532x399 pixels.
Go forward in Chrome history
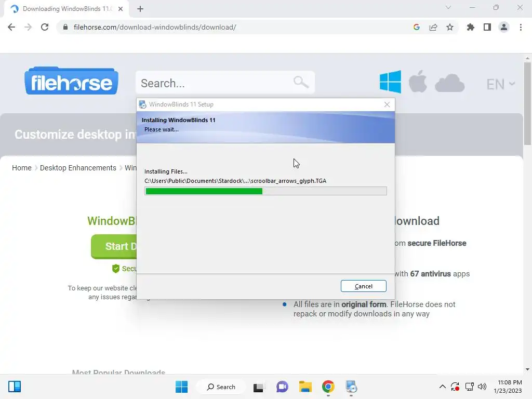[x=28, y=27]
